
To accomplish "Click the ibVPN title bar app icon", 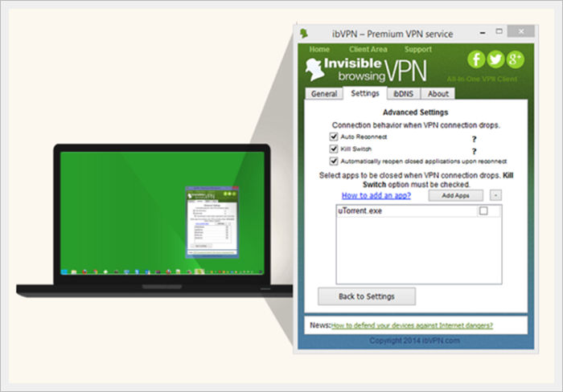I will click(x=304, y=34).
